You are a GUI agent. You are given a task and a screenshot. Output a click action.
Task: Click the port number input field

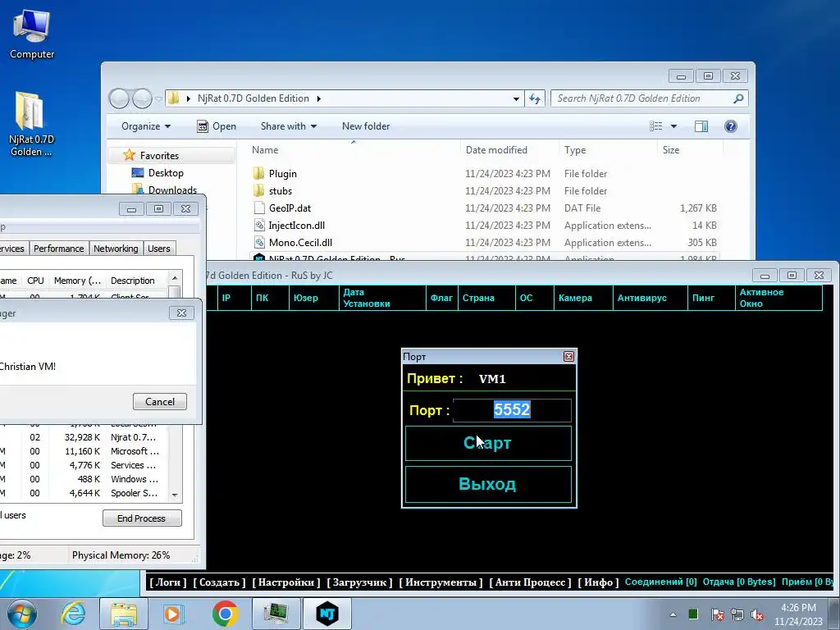(512, 410)
